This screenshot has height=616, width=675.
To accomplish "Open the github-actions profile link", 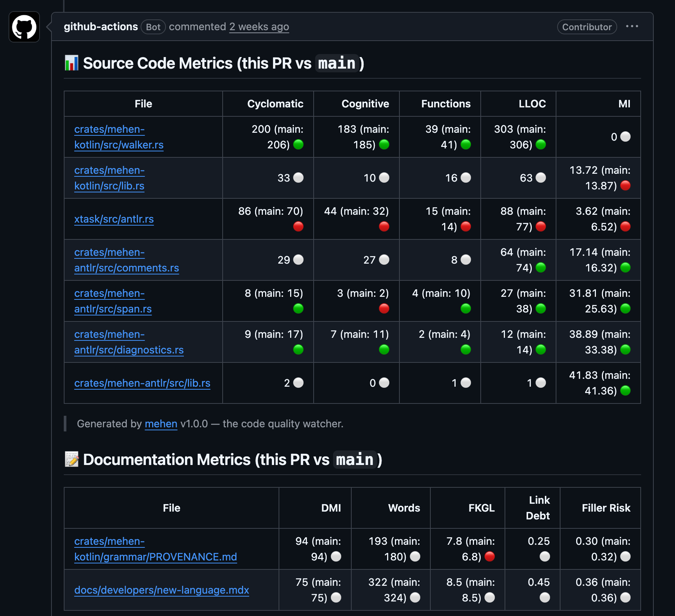I will click(x=101, y=27).
